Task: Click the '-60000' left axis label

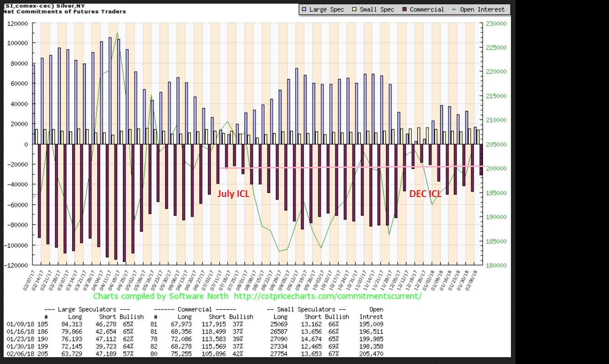Action: click(17, 204)
